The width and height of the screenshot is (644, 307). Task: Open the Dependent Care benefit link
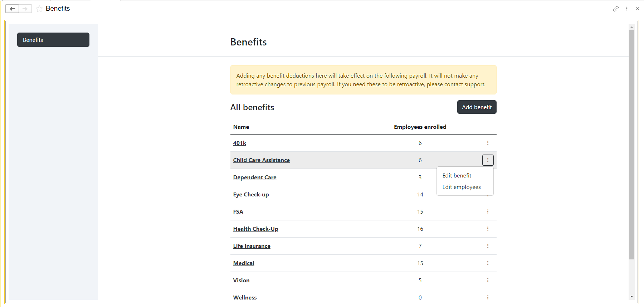255,177
